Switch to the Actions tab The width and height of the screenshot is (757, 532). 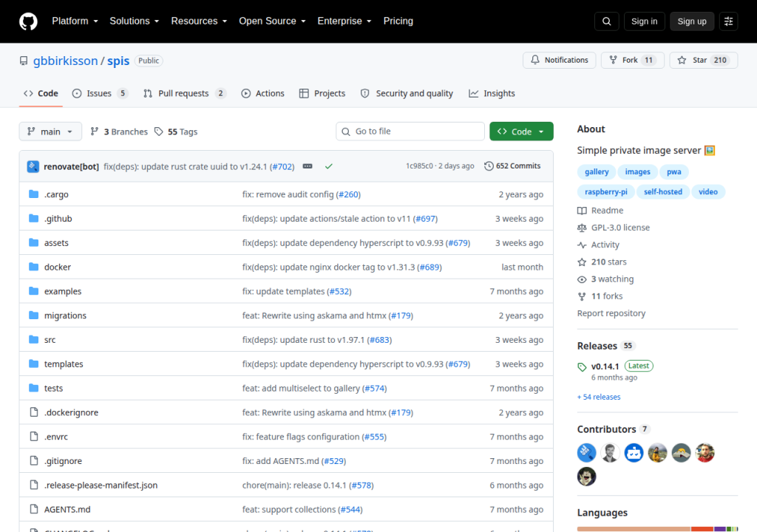(262, 94)
